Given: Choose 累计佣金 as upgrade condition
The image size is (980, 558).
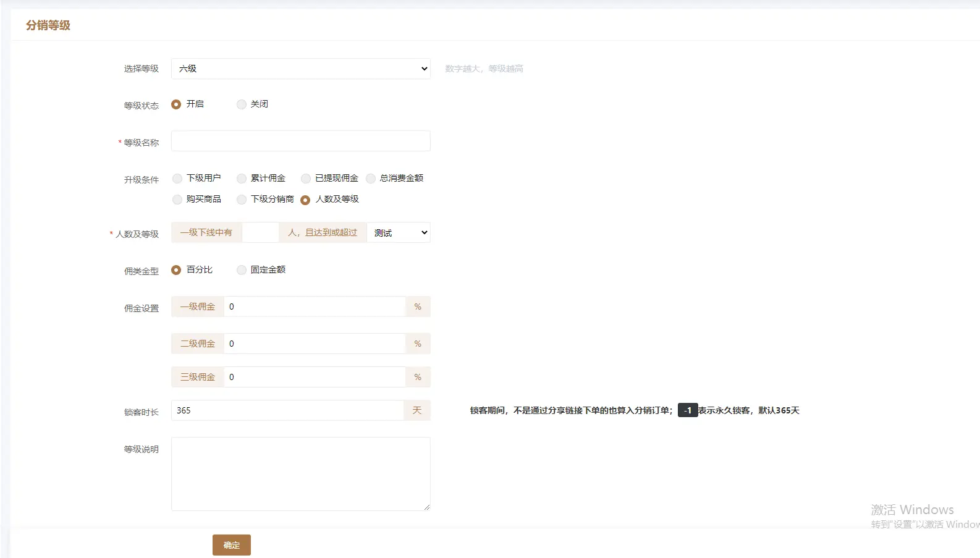Looking at the screenshot, I should pos(242,179).
